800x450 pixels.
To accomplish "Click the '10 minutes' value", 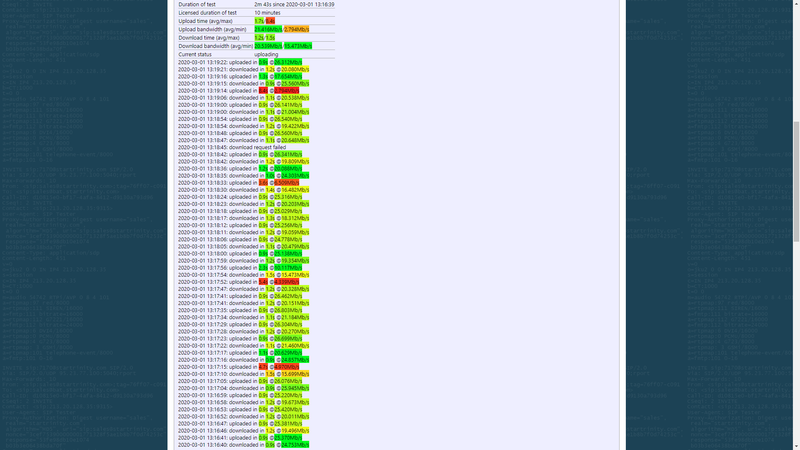I will (x=267, y=12).
